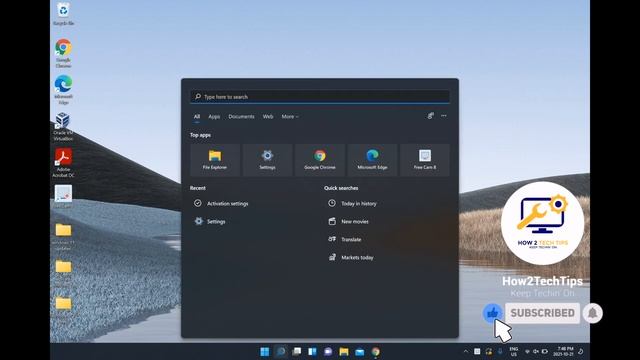This screenshot has width=640, height=360.
Task: Open the clock and date flyout
Action: [x=563, y=351]
